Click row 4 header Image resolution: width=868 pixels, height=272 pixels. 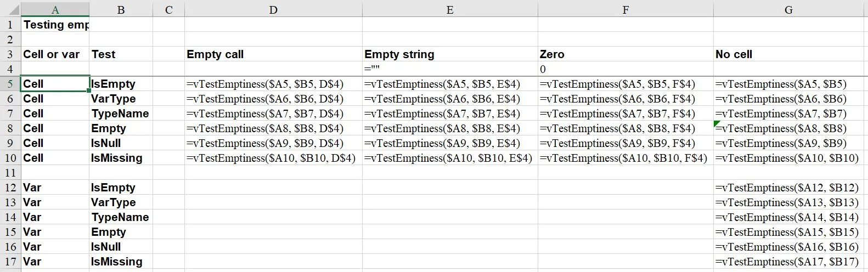pyautogui.click(x=10, y=69)
